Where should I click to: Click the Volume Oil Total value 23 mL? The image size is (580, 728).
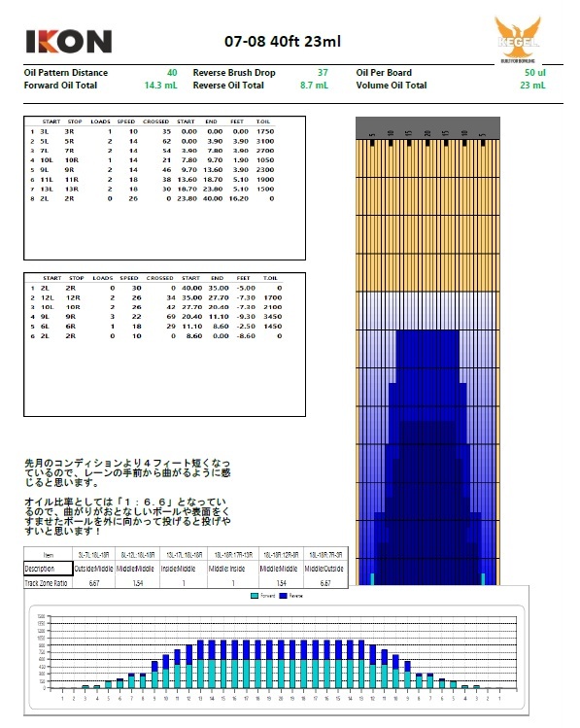(x=532, y=86)
